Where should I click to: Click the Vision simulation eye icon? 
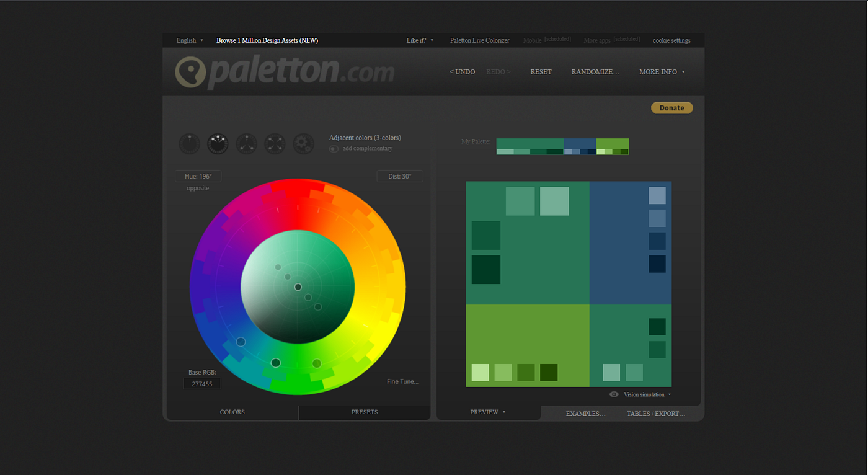tap(614, 394)
